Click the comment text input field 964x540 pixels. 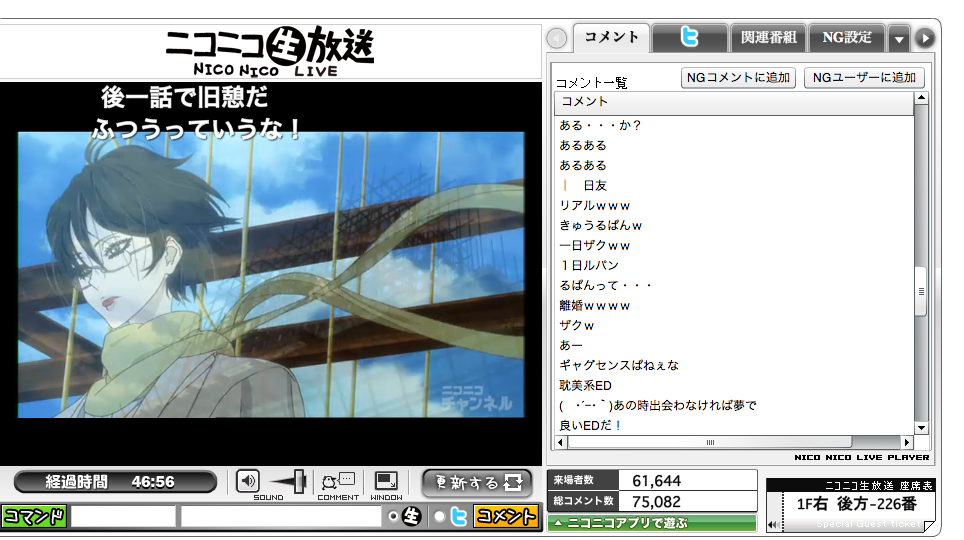pyautogui.click(x=281, y=516)
